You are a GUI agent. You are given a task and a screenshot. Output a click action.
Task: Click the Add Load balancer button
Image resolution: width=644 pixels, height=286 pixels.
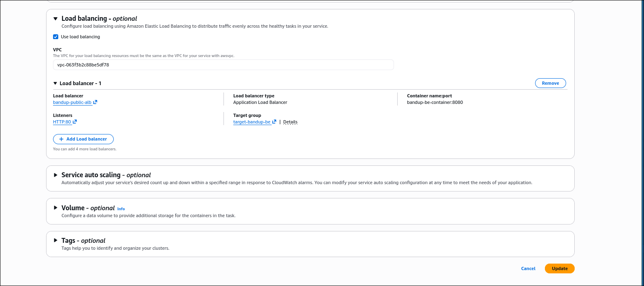tap(83, 139)
